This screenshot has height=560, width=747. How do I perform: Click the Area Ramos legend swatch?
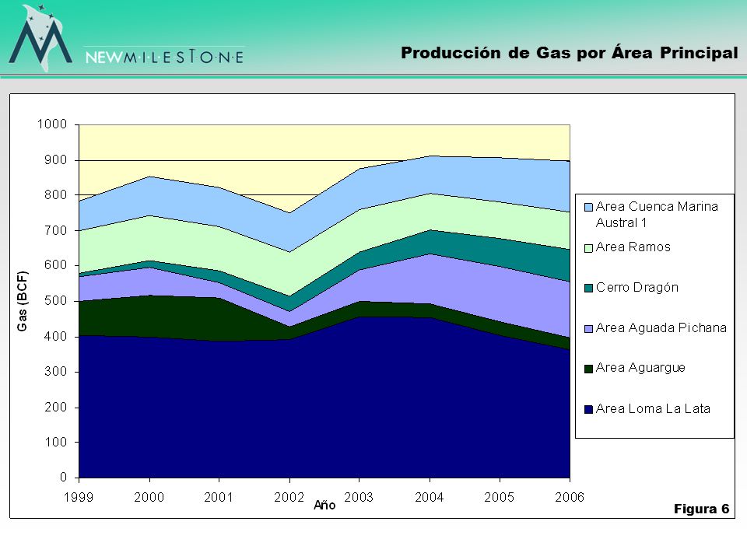pos(588,248)
